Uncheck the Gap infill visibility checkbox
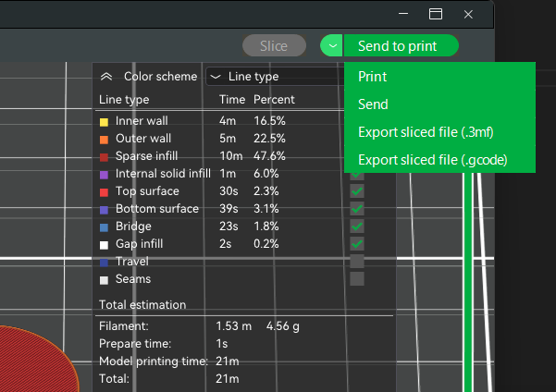Screen dimensions: 556x392 (357, 244)
